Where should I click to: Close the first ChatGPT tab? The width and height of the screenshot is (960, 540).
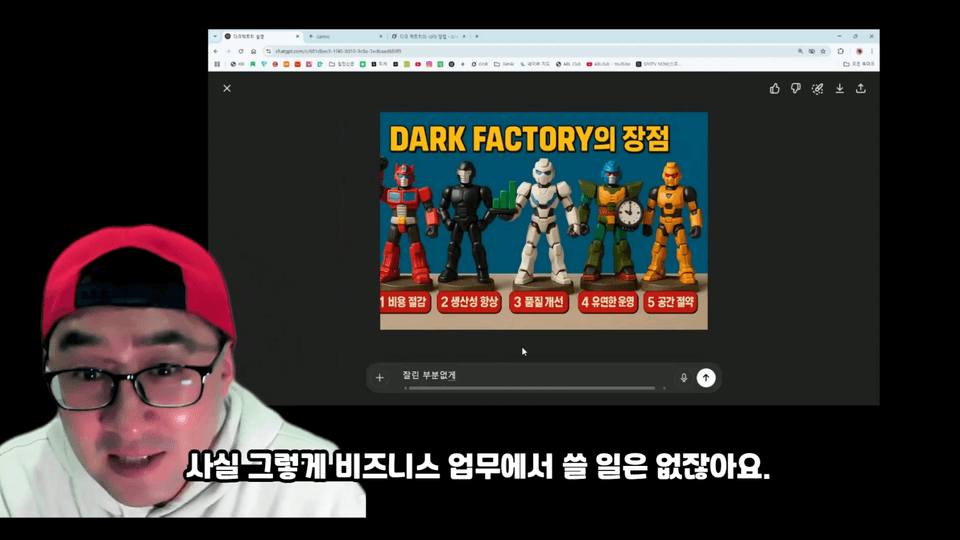(x=298, y=37)
